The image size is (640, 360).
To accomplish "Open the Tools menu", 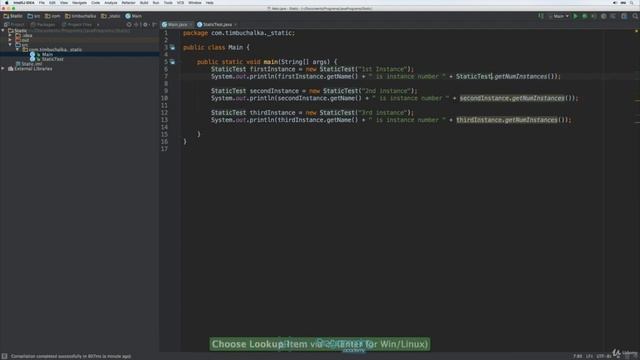I will coord(168,2).
